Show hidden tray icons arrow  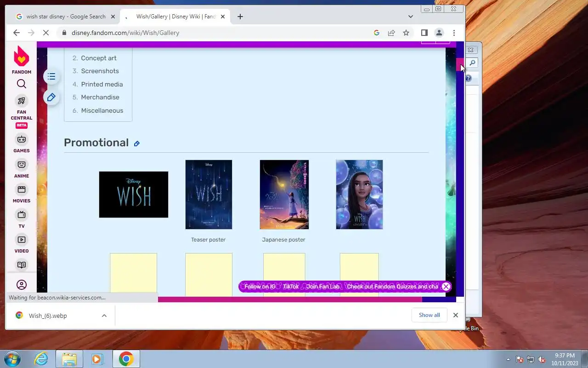click(508, 359)
